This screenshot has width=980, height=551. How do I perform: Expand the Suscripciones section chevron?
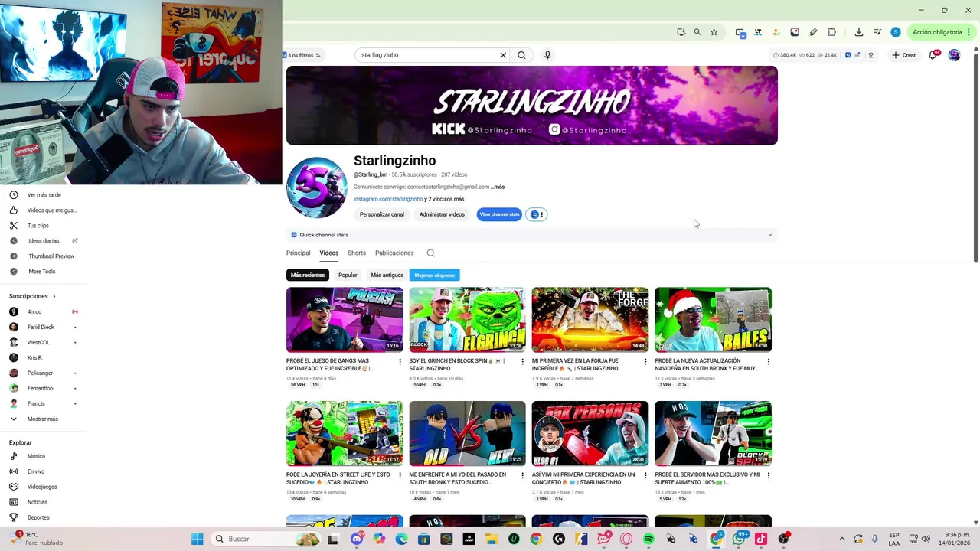(x=54, y=296)
